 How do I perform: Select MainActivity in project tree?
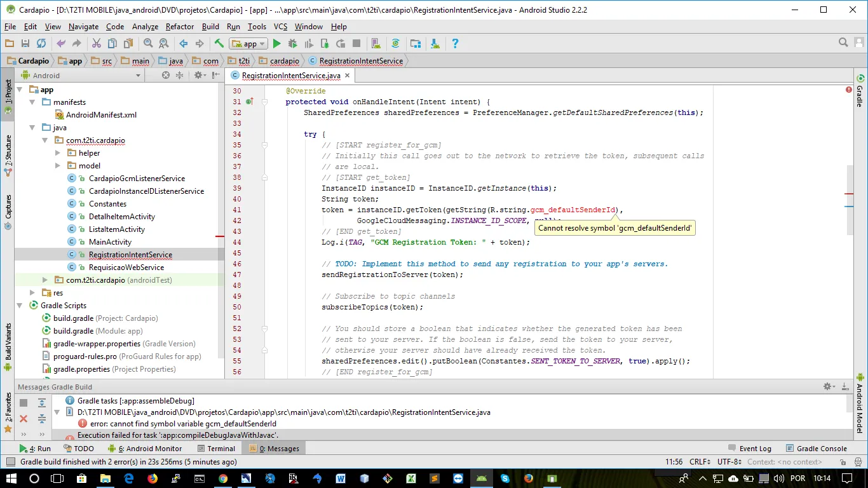point(110,242)
